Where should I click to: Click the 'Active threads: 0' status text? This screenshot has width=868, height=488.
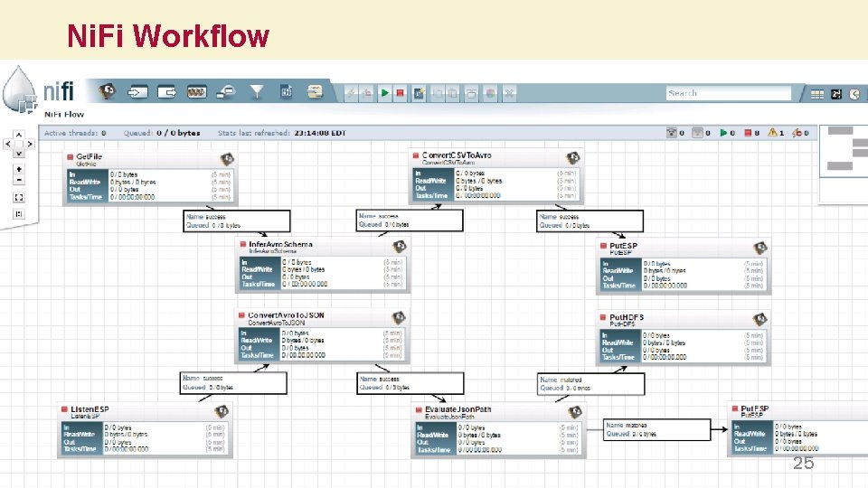(75, 133)
